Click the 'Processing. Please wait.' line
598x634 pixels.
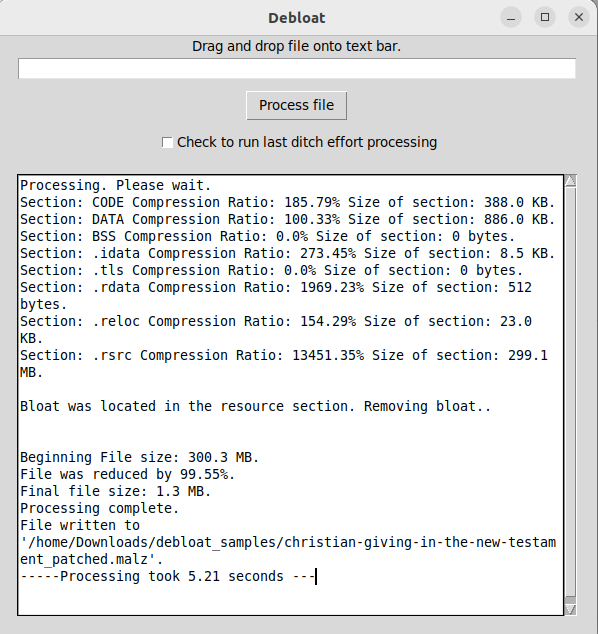[116, 185]
